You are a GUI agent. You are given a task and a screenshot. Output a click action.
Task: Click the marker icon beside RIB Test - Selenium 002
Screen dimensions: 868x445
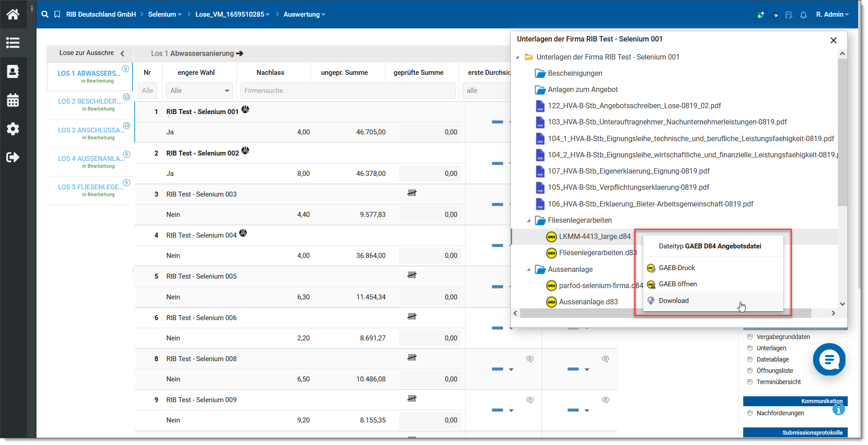245,151
